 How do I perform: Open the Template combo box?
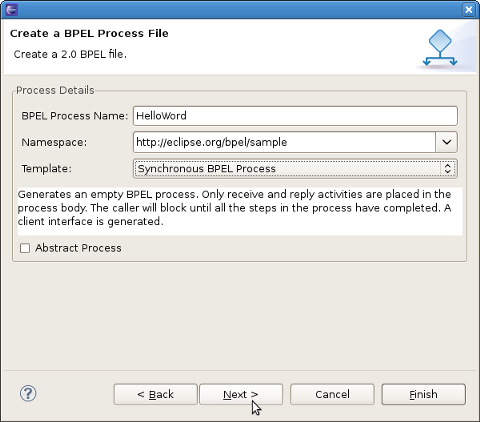coord(295,169)
